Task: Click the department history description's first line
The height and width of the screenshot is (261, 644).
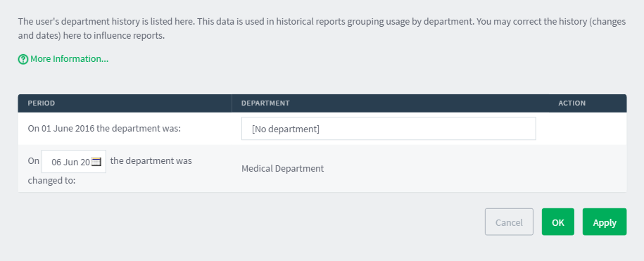Action: click(322, 21)
